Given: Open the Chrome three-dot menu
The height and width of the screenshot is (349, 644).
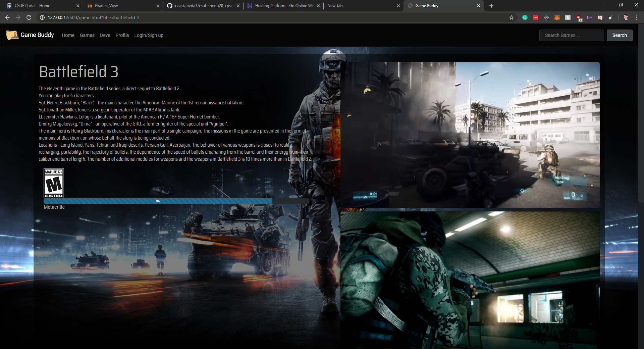Looking at the screenshot, I should click(637, 17).
